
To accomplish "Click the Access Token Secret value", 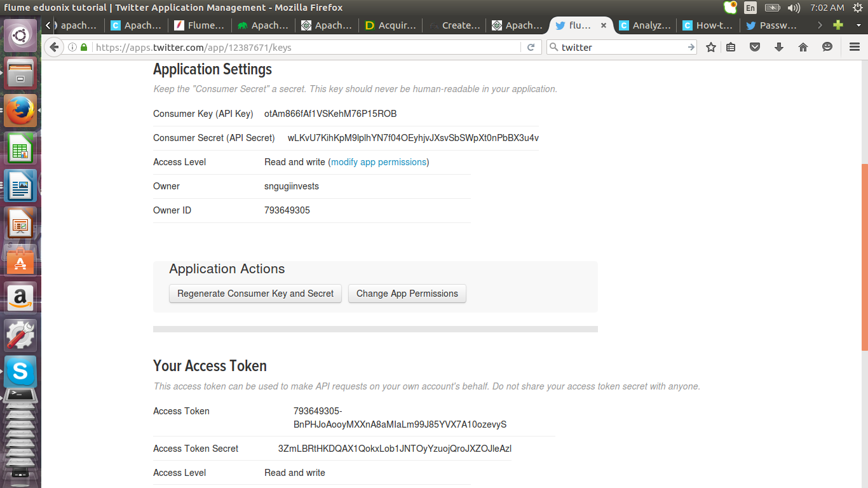I will click(x=395, y=449).
